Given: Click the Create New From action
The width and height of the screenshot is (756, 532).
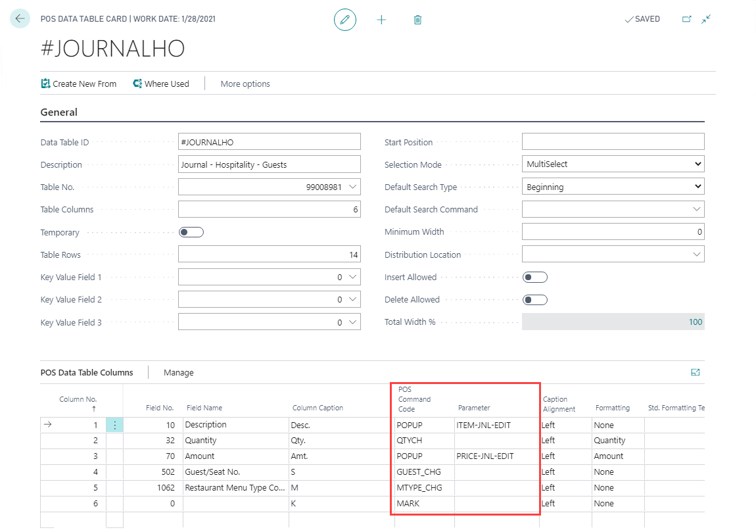Looking at the screenshot, I should pos(79,84).
